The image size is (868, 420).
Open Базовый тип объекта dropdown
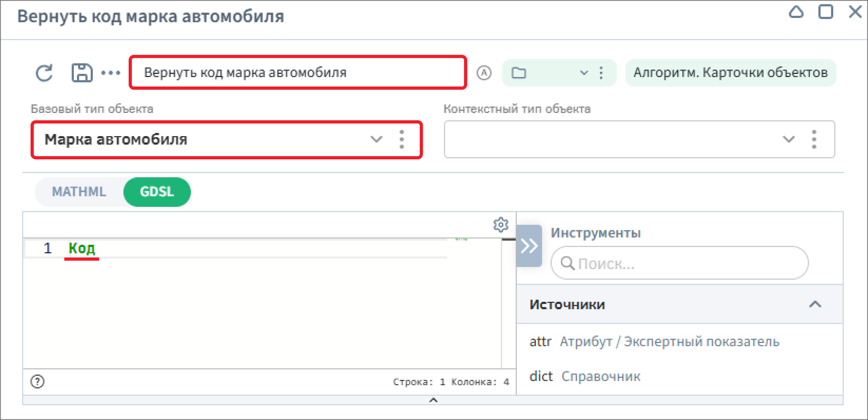click(375, 139)
